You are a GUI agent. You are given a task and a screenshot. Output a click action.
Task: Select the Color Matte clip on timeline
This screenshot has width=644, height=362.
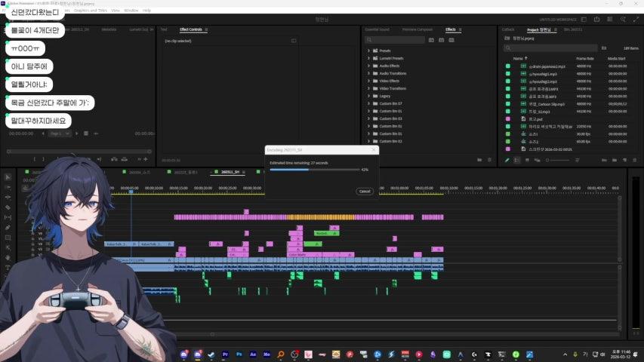tap(304, 255)
